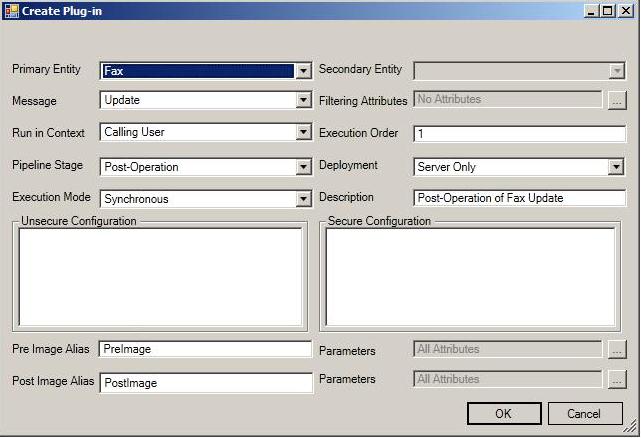Screen dimensions: 641x438
Task: Click ellipsis button beside Post Image Parameters
Action: point(616,380)
